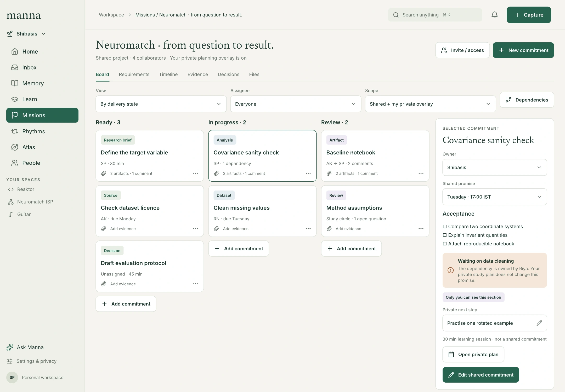Click the New commitment button
The width and height of the screenshot is (565, 392).
(523, 50)
